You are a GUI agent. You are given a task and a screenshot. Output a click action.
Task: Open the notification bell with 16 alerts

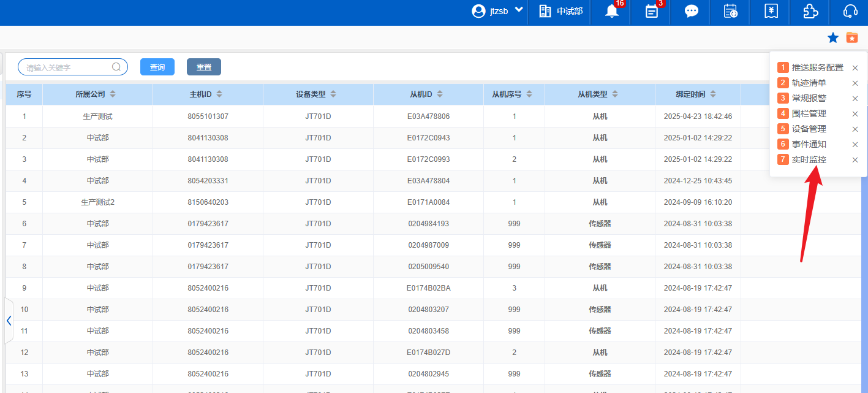click(x=611, y=12)
